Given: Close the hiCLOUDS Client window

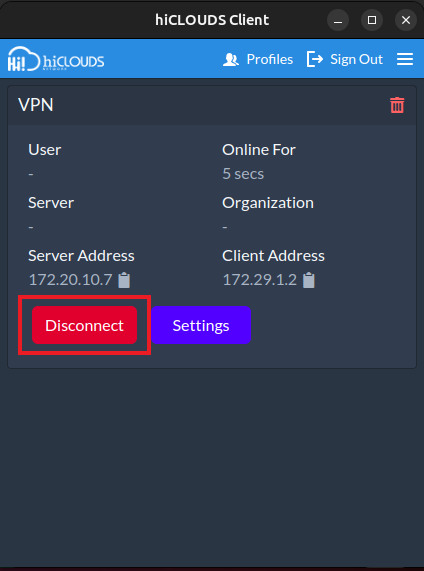Looking at the screenshot, I should [x=406, y=20].
